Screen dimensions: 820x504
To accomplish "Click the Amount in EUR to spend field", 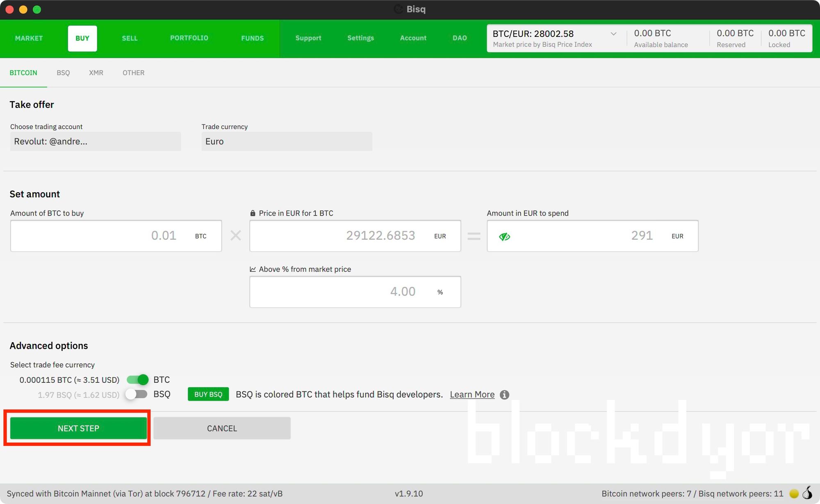I will (592, 236).
